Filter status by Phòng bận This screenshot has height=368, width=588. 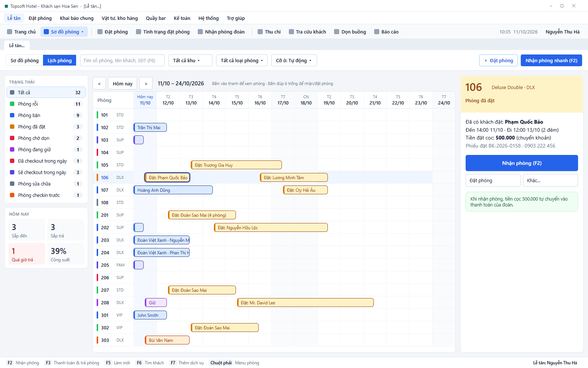46,115
